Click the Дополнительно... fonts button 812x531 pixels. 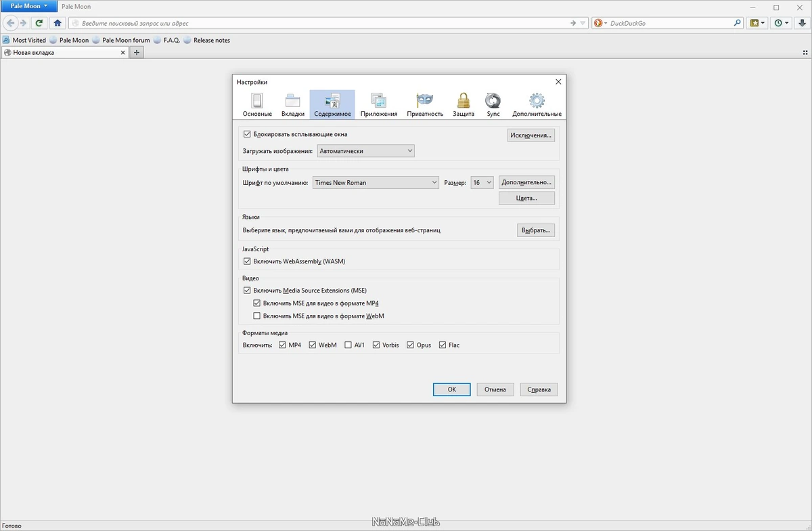pos(526,182)
